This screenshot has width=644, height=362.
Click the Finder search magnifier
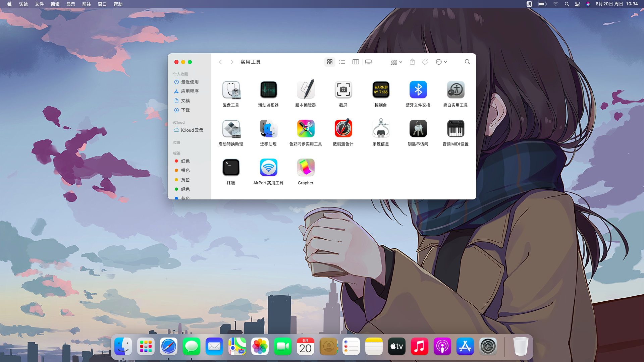click(467, 62)
